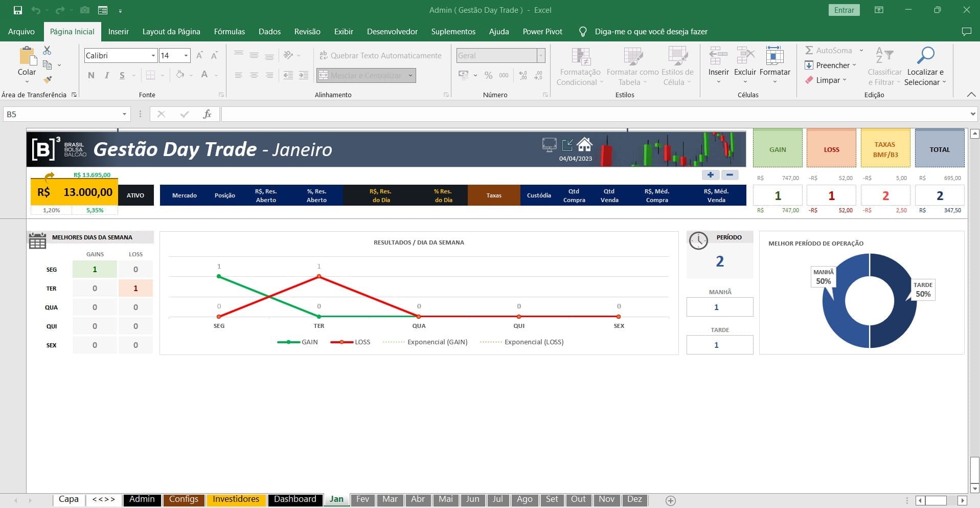The height and width of the screenshot is (508, 980).
Task: Click the increase decimal places icon
Action: [x=523, y=75]
